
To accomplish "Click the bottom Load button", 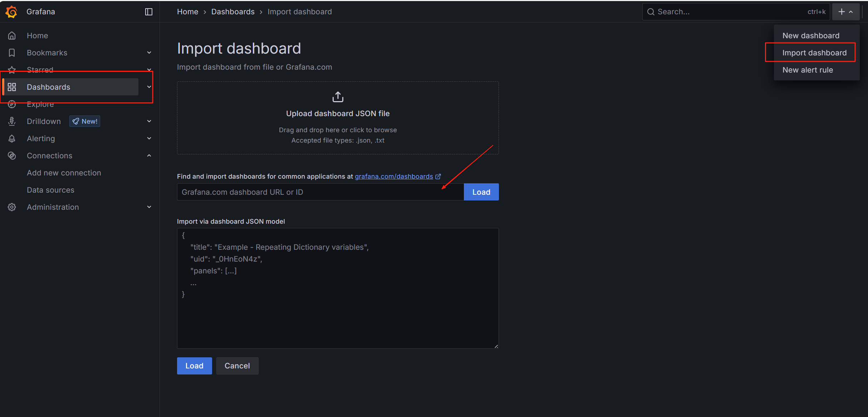I will [194, 366].
